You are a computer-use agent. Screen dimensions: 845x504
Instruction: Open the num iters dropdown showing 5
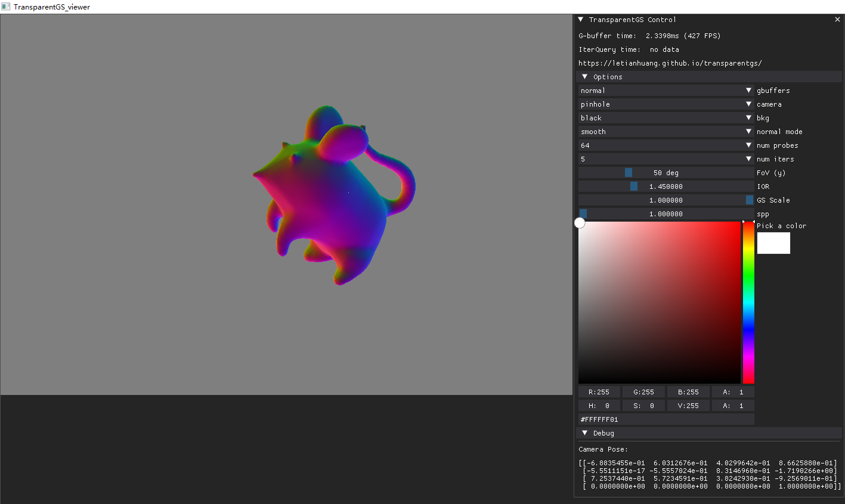(666, 159)
